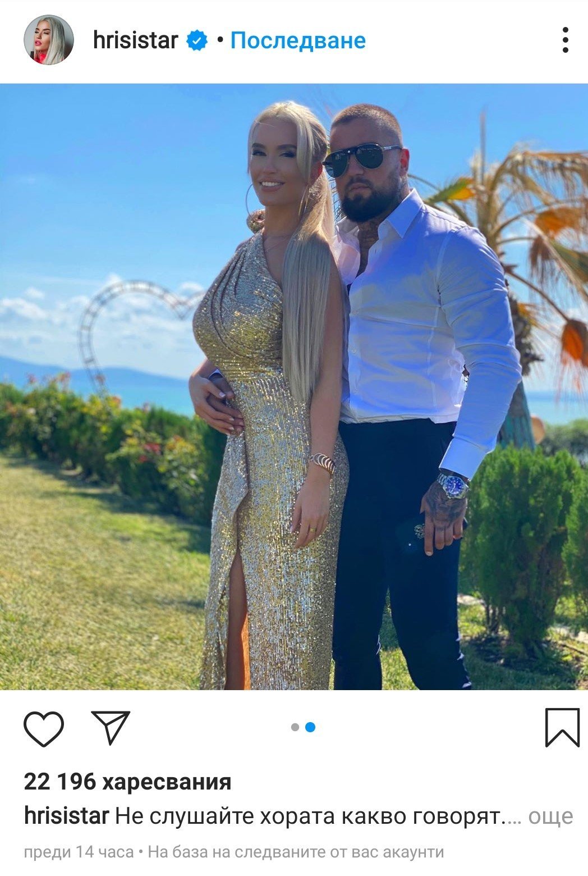This screenshot has height=876, width=588.
Task: Expand the caption with още
Action: tap(551, 816)
